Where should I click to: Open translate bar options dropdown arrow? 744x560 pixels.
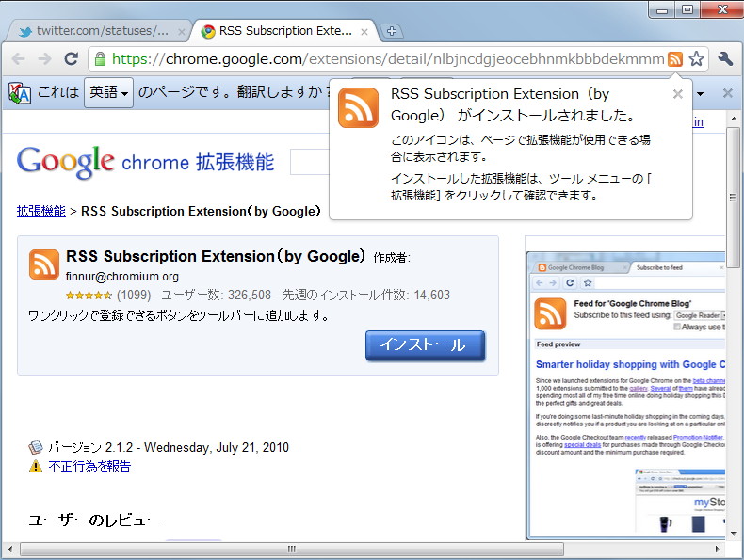click(700, 94)
